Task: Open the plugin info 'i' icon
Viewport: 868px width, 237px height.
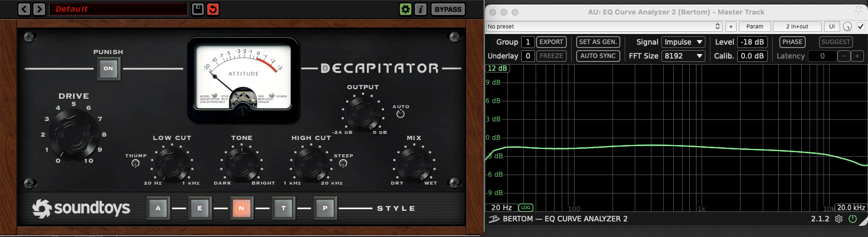Action: [x=421, y=9]
